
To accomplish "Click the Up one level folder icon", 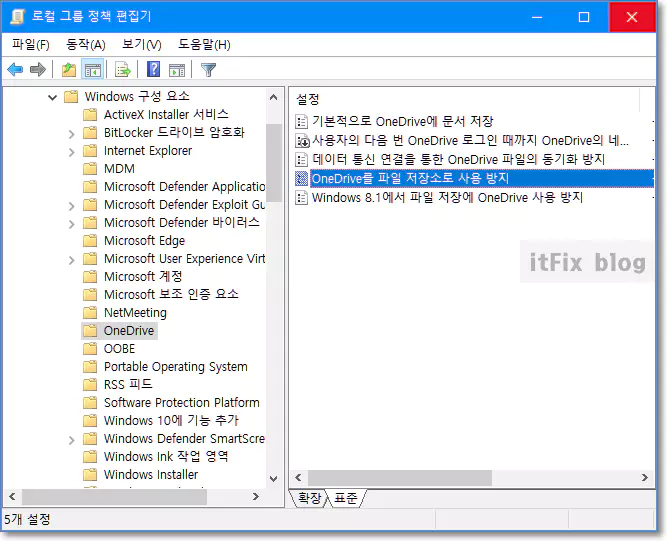I will click(69, 69).
